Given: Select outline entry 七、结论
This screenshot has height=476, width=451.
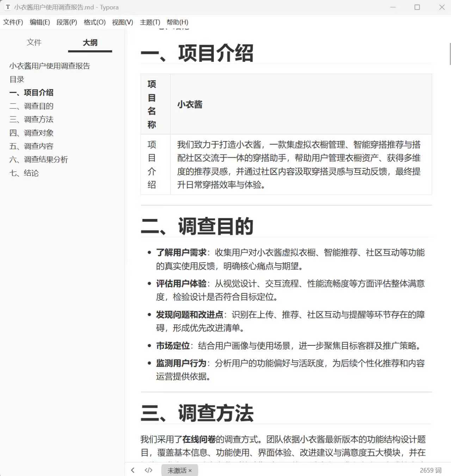Looking at the screenshot, I should (24, 173).
